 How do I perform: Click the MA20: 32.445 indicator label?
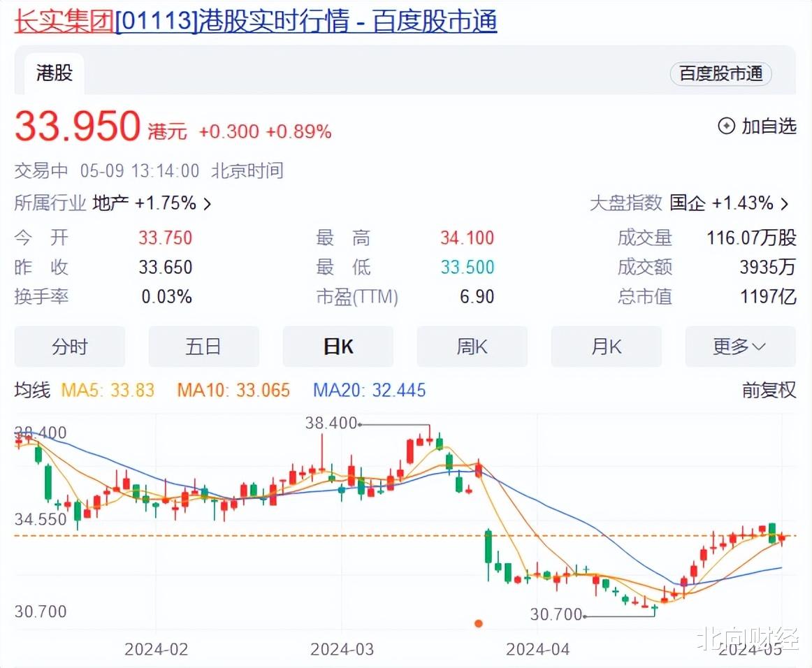[369, 390]
